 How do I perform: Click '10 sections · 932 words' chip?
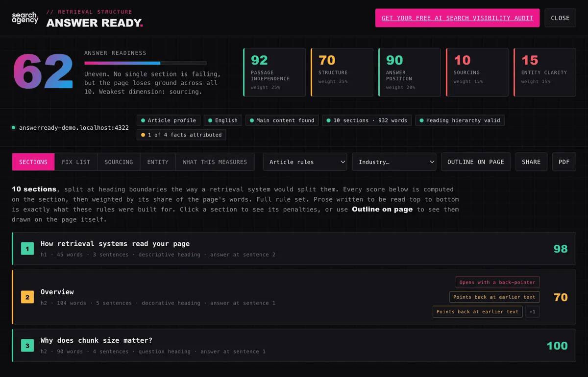click(367, 120)
